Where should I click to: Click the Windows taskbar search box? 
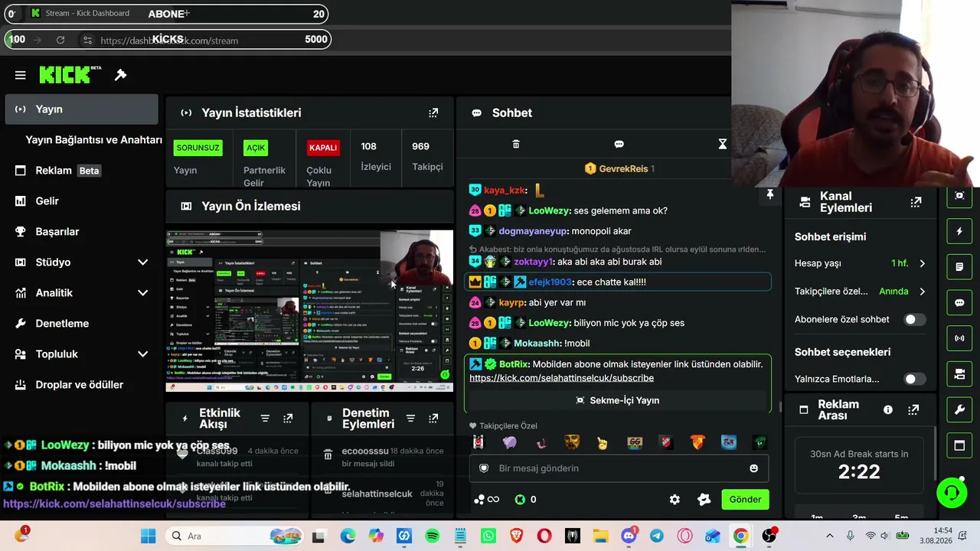235,536
